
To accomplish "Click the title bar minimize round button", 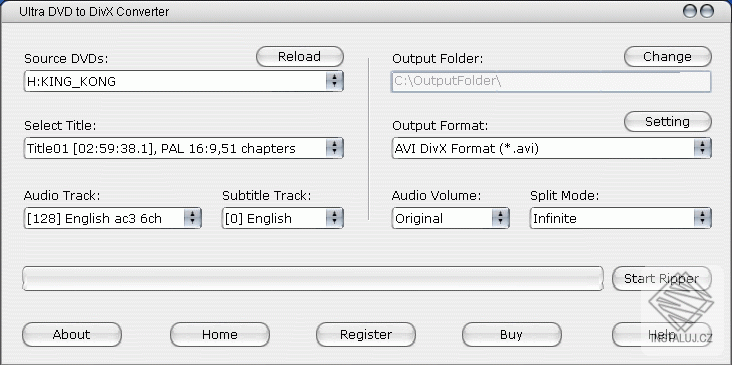I will [x=690, y=11].
